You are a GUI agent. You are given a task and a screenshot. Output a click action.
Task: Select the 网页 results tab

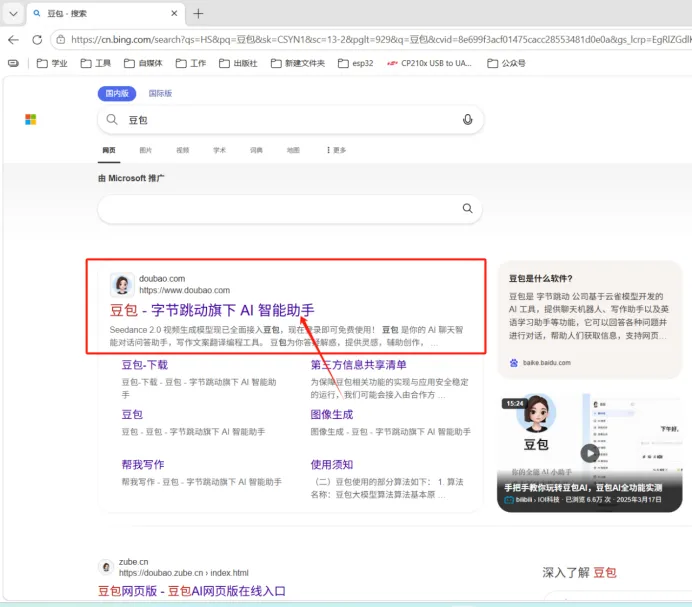(109, 151)
